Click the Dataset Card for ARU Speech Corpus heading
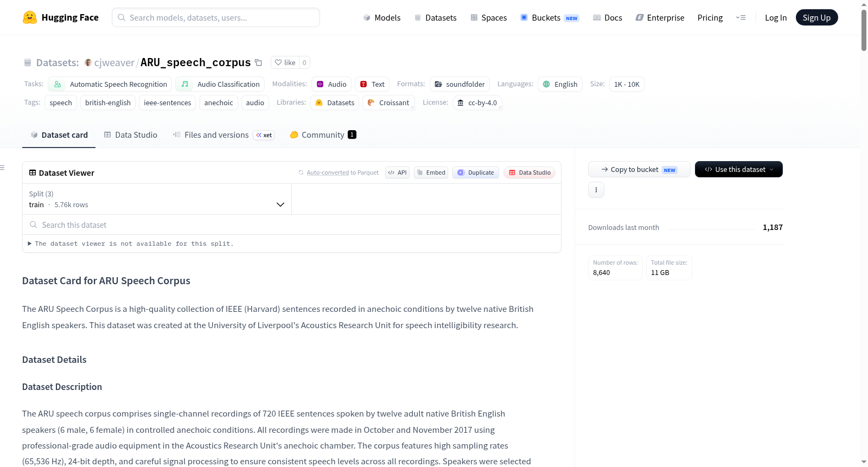This screenshot has width=868, height=467. 106,280
